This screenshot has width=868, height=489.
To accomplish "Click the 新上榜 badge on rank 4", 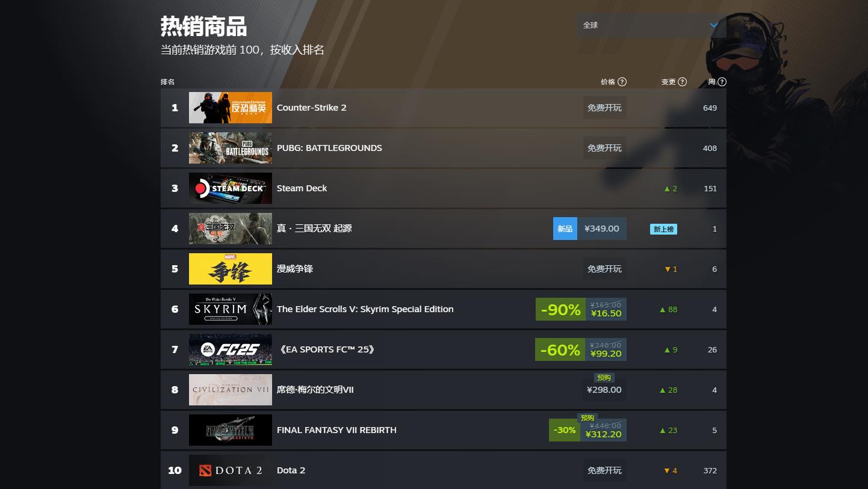I will coord(663,229).
